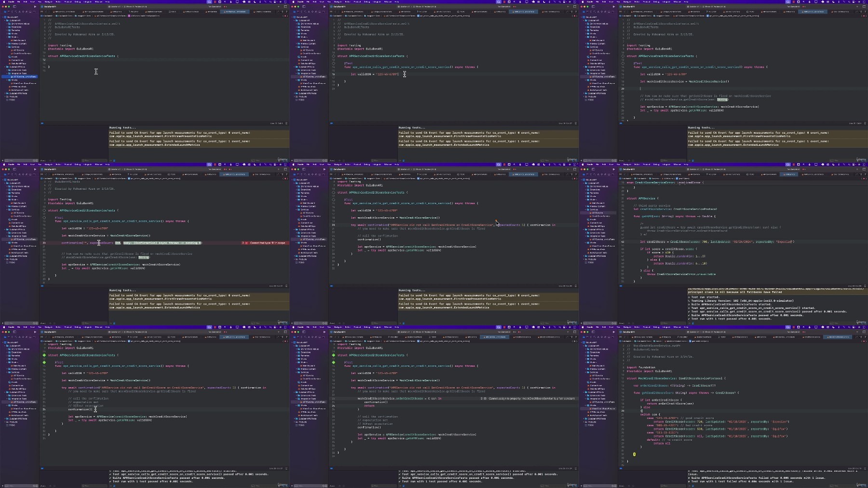The height and width of the screenshot is (488, 868).
Task: Click the green passed diamond beside @Test in the bottom-middle frame
Action: 333,363
